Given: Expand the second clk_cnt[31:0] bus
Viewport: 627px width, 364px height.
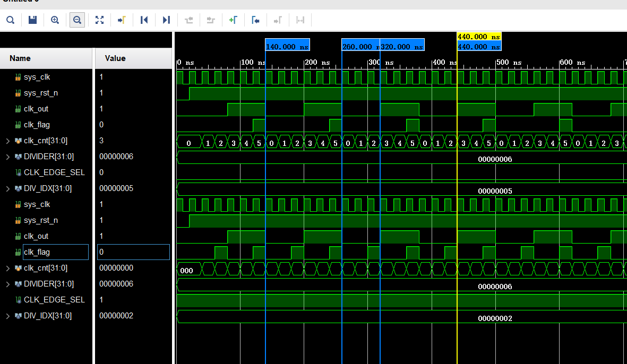Looking at the screenshot, I should 7,268.
